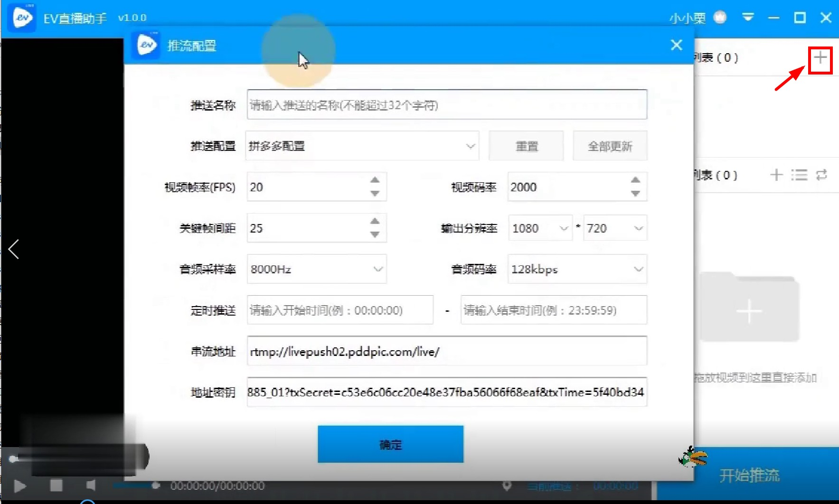Click the VIP badge next to 小小栗
839x504 pixels.
[x=720, y=17]
